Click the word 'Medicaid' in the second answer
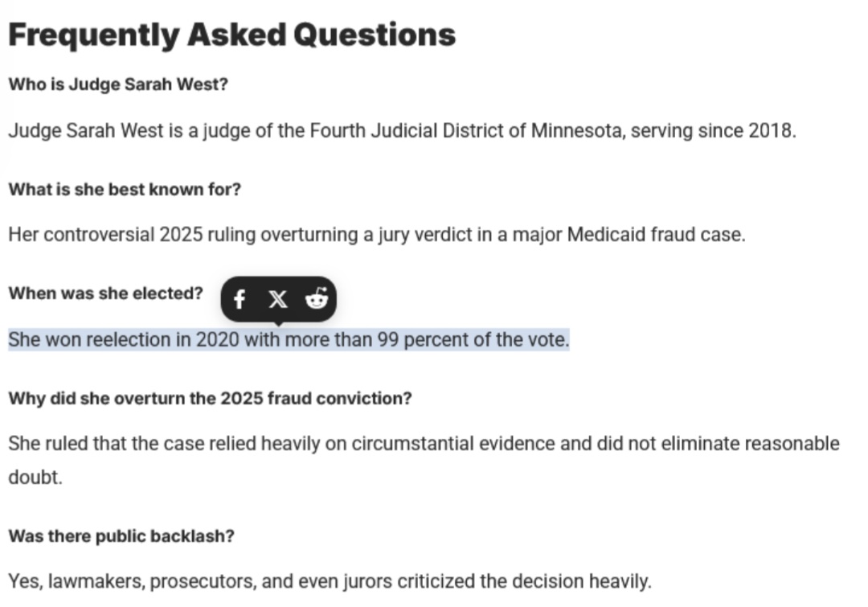Screen dimensions: 868x607 pyautogui.click(x=600, y=236)
